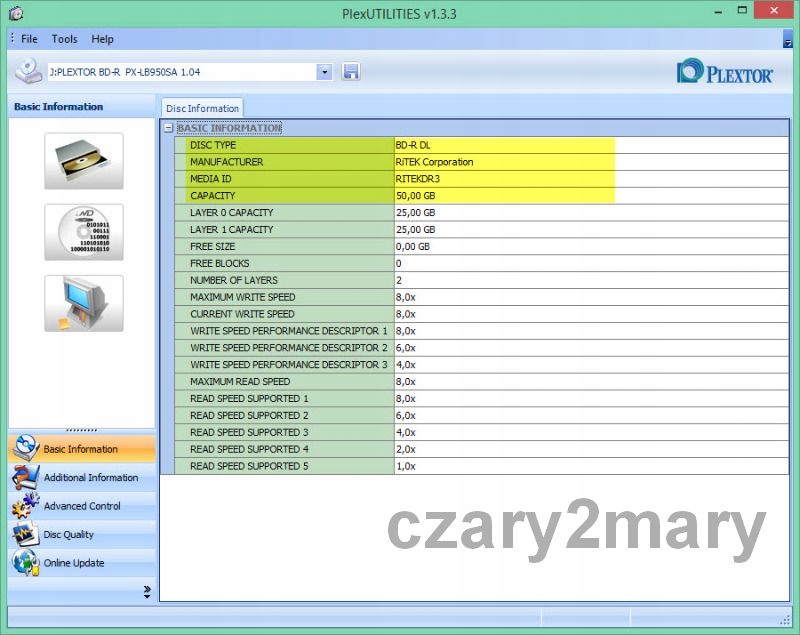800x635 pixels.
Task: Click the disc data information icon
Action: click(x=84, y=232)
